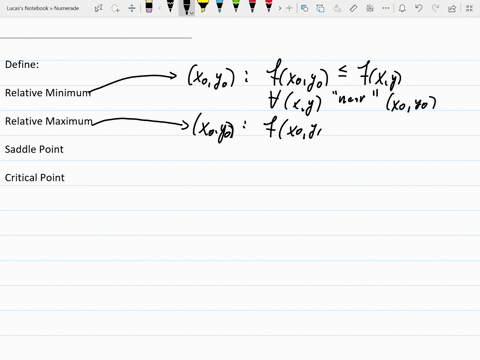
Task: Select the red pen next to green pen
Action: 252,7
